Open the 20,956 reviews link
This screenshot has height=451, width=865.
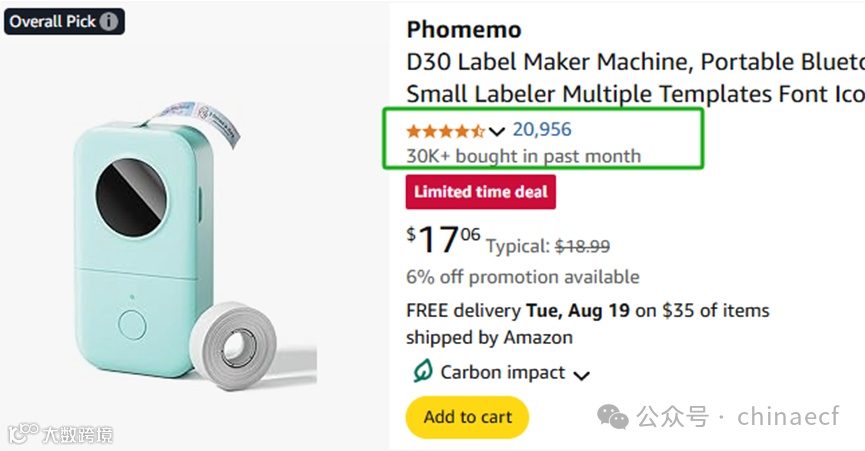click(542, 130)
